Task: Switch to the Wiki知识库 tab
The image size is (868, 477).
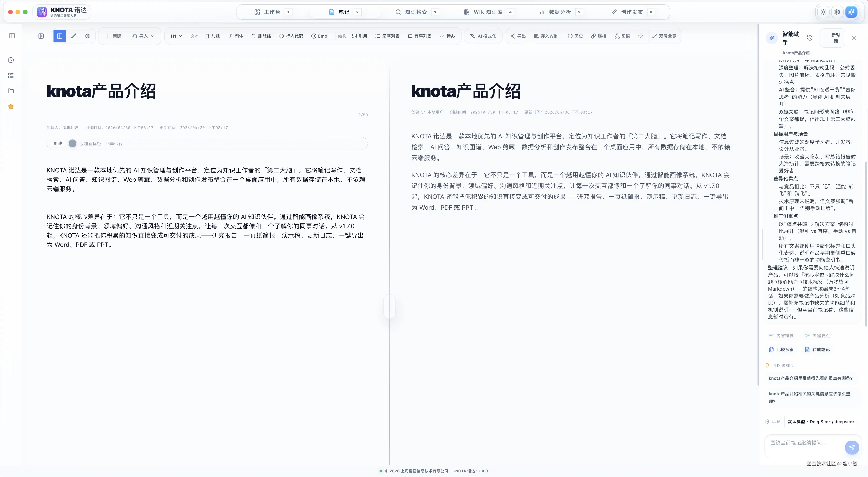Action: click(489, 12)
